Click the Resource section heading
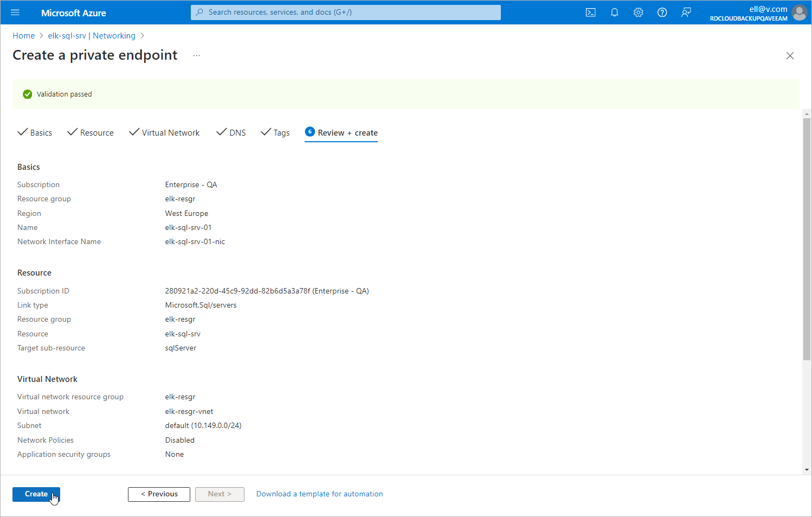 [x=34, y=273]
